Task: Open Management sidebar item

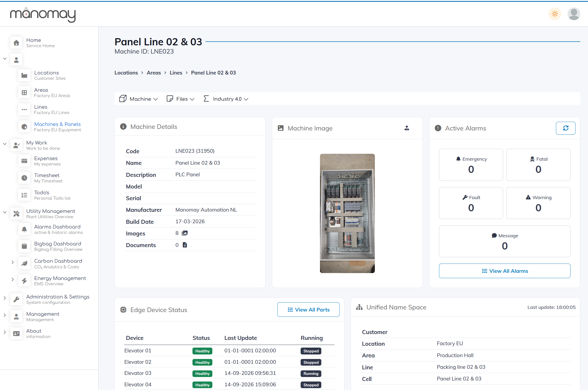Action: (x=42, y=317)
